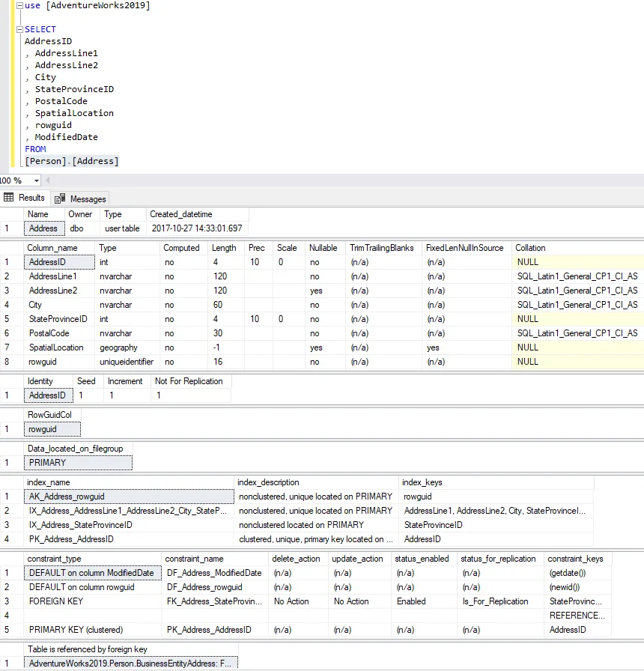Place cursor on the FROM keyword

(x=35, y=149)
